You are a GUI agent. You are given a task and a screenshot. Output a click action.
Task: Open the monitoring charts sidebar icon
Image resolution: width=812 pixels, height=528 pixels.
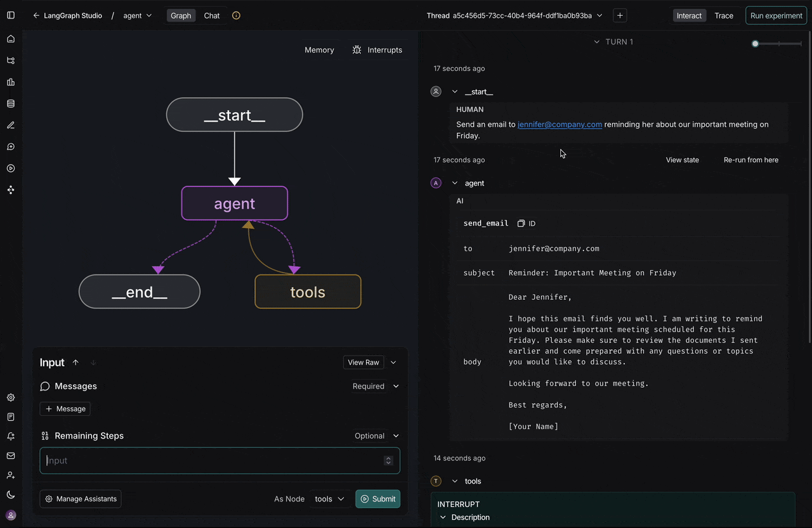[10, 82]
